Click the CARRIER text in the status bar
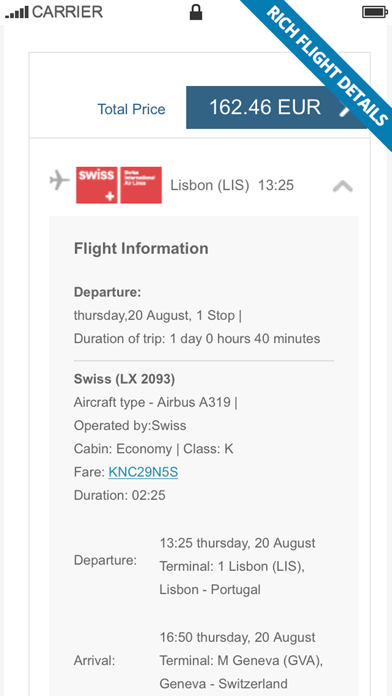 pos(67,12)
